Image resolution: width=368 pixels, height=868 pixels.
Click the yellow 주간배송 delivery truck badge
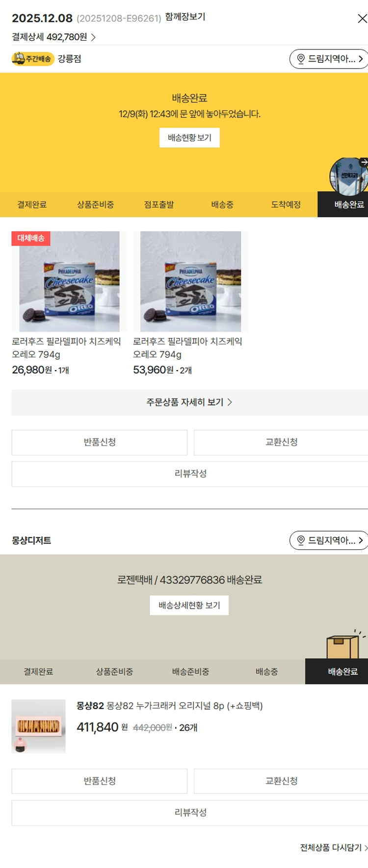(32, 59)
